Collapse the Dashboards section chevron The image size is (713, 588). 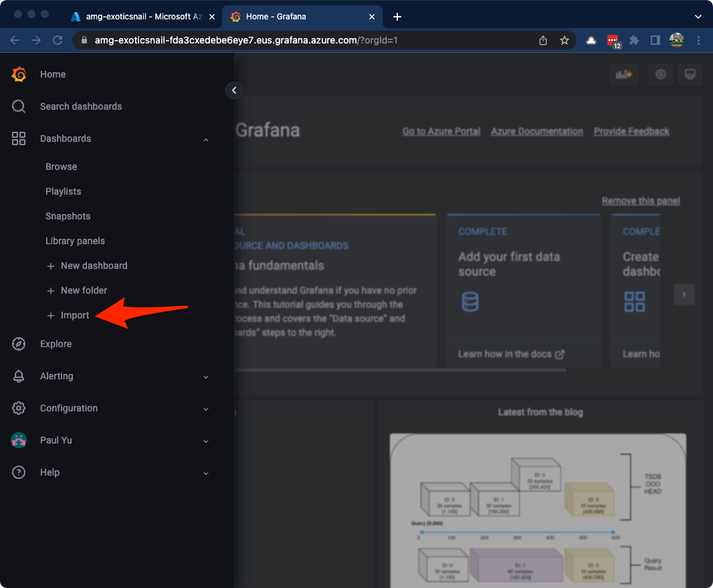[x=206, y=139]
